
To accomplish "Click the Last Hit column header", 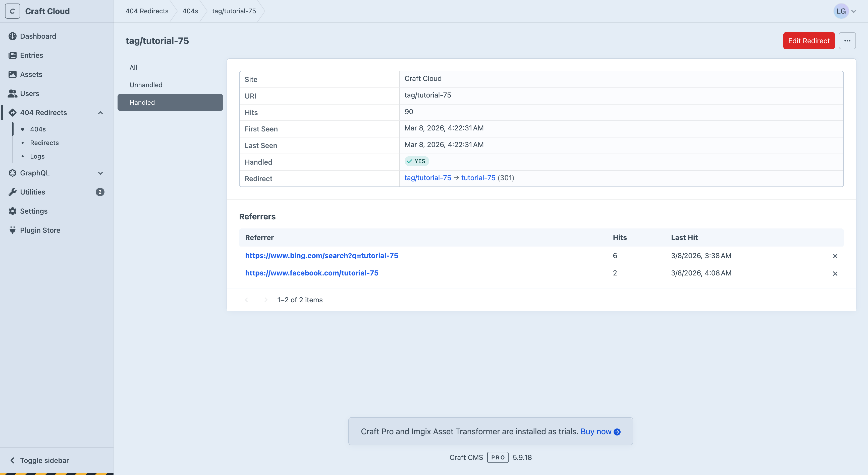I will [x=684, y=238].
